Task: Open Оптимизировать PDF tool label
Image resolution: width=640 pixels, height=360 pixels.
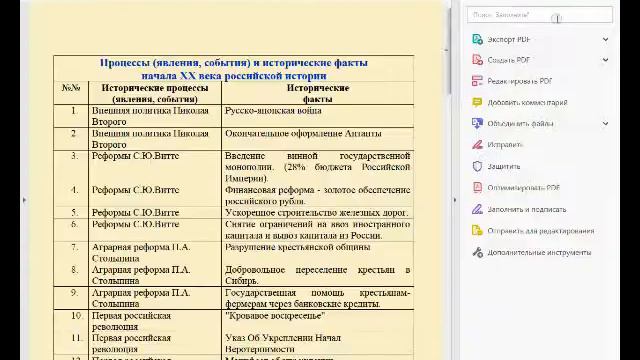Action: 524,188
